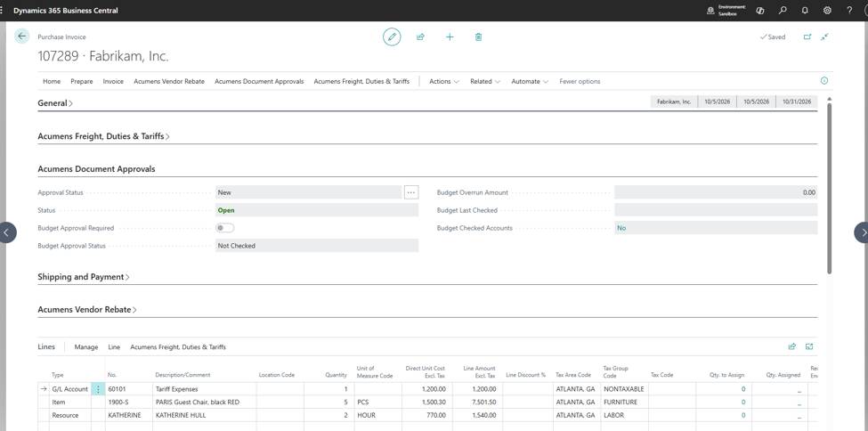The height and width of the screenshot is (431, 868).
Task: Show FactBox info pane icon
Action: [824, 81]
